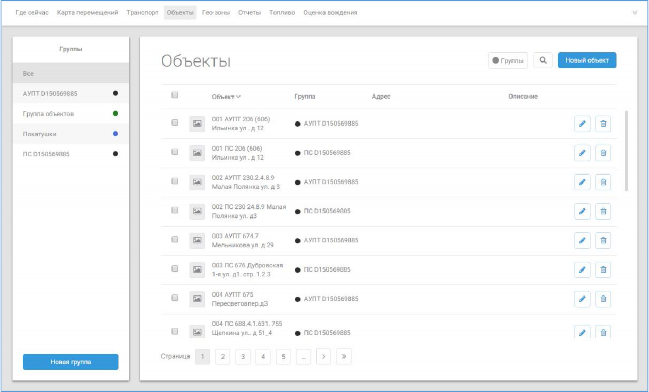Viewport: 649px width, 392px height.
Task: Check the box for 004 ПС 688.4.1.631.755
Action: pos(175,331)
